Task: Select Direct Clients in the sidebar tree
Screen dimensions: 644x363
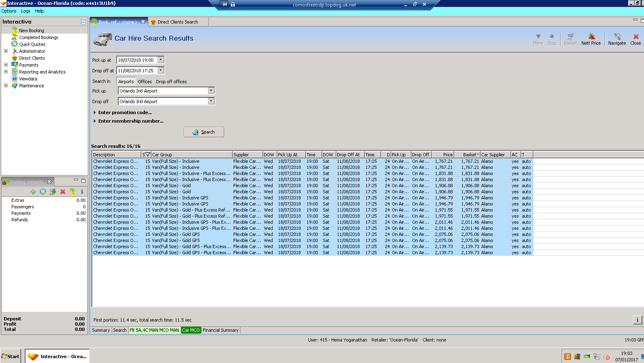Action: [x=32, y=58]
